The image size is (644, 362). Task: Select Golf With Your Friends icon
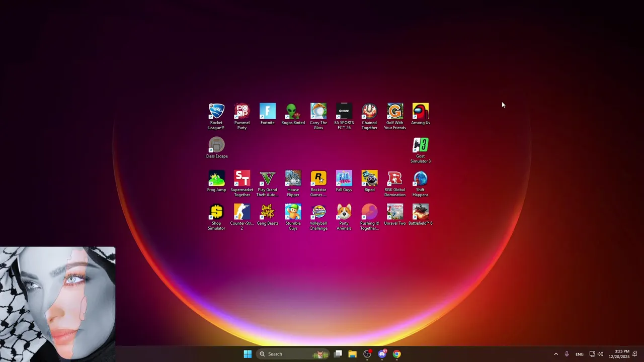395,116
